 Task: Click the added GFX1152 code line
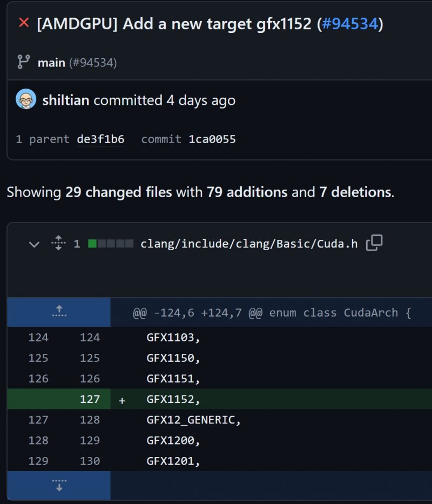click(x=173, y=399)
